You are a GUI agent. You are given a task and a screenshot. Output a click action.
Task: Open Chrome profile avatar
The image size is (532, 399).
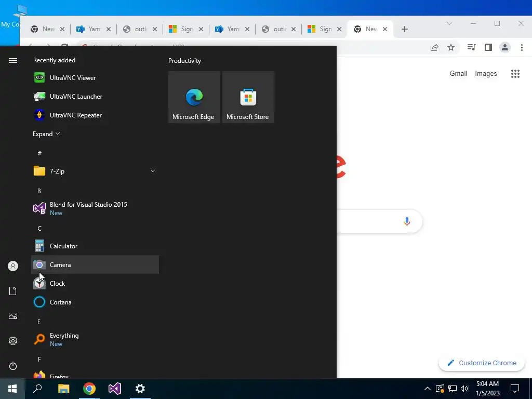click(505, 47)
